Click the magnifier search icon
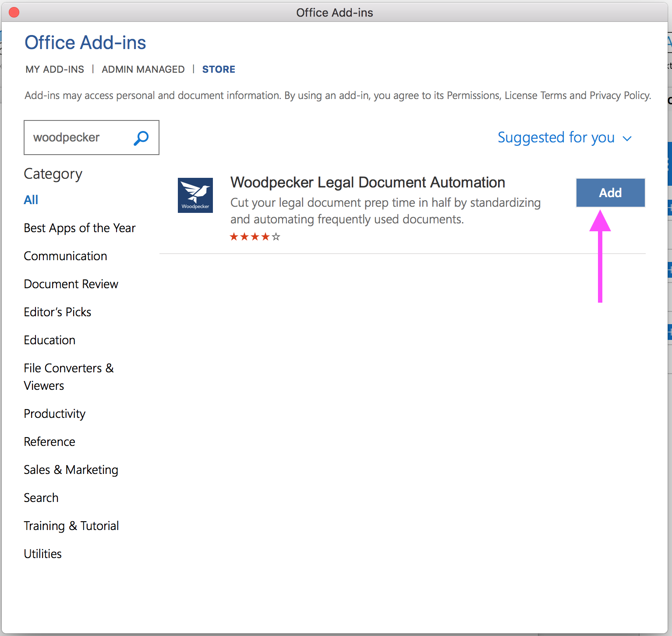This screenshot has width=672, height=636. tap(141, 138)
